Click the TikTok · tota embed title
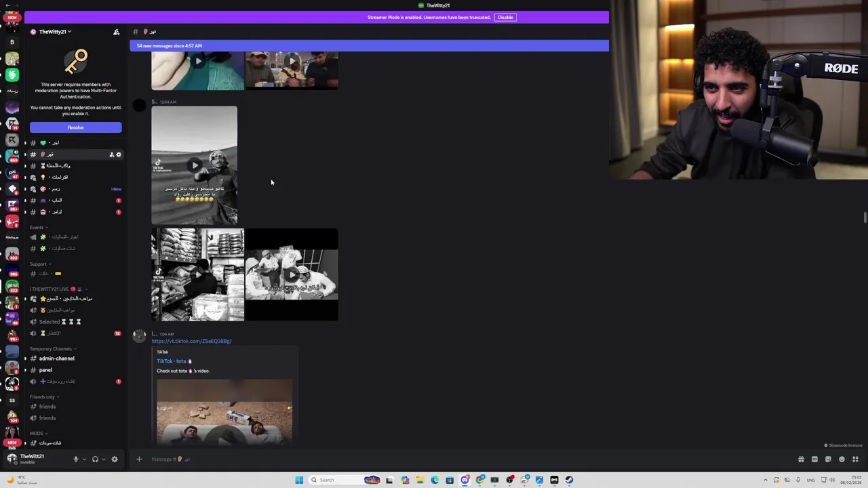868x488 pixels. pyautogui.click(x=174, y=361)
